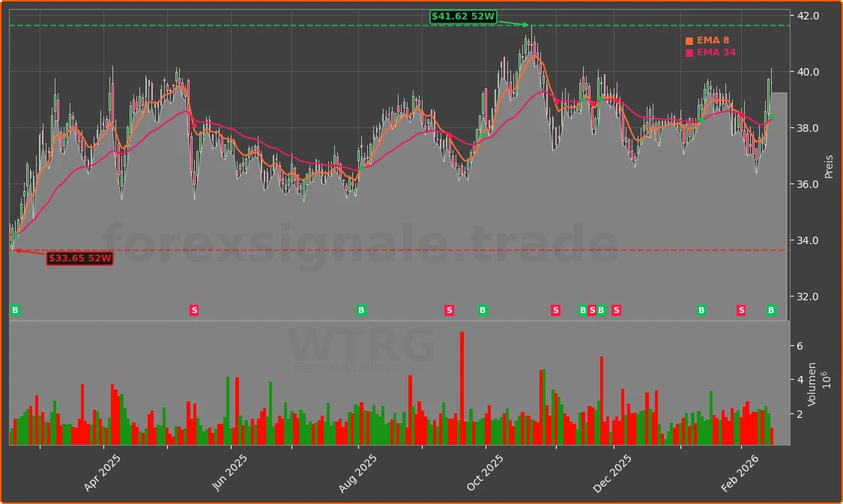
Task: Collapse the volume panel
Action: (397, 382)
